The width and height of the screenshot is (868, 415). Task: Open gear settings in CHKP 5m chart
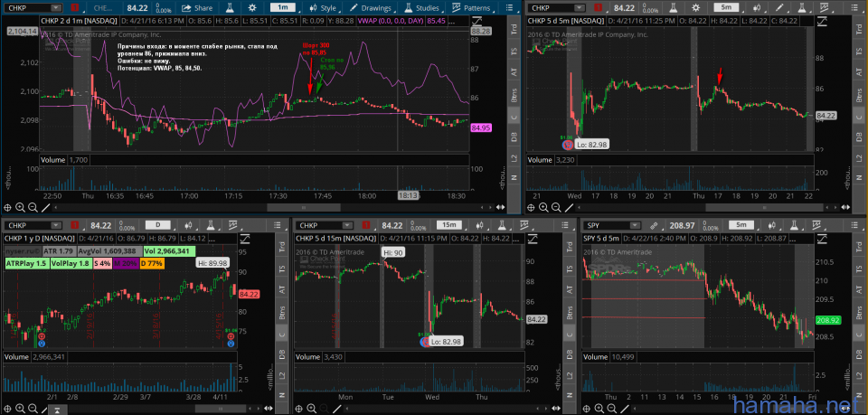(x=695, y=8)
